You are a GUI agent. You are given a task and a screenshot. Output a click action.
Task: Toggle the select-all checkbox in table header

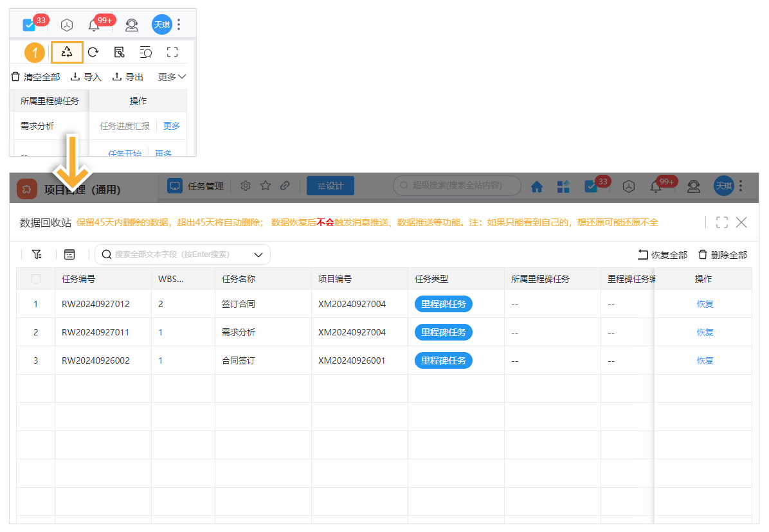click(x=36, y=279)
